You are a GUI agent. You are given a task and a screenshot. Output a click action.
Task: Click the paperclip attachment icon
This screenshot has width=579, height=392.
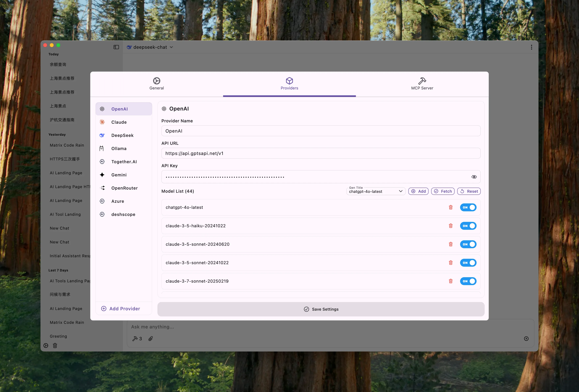pyautogui.click(x=151, y=338)
